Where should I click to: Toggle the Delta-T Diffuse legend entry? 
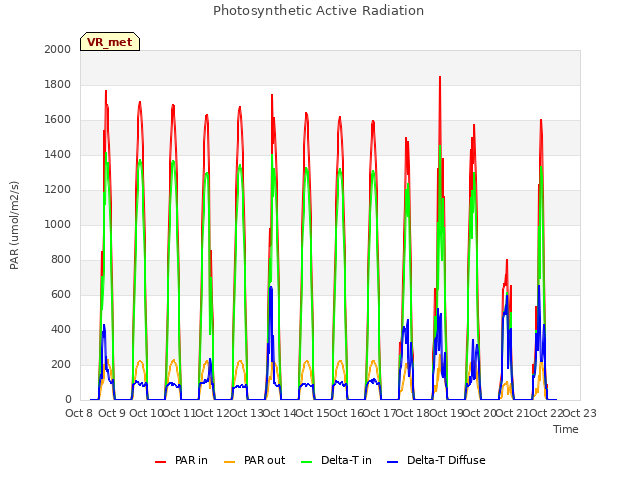click(436, 460)
